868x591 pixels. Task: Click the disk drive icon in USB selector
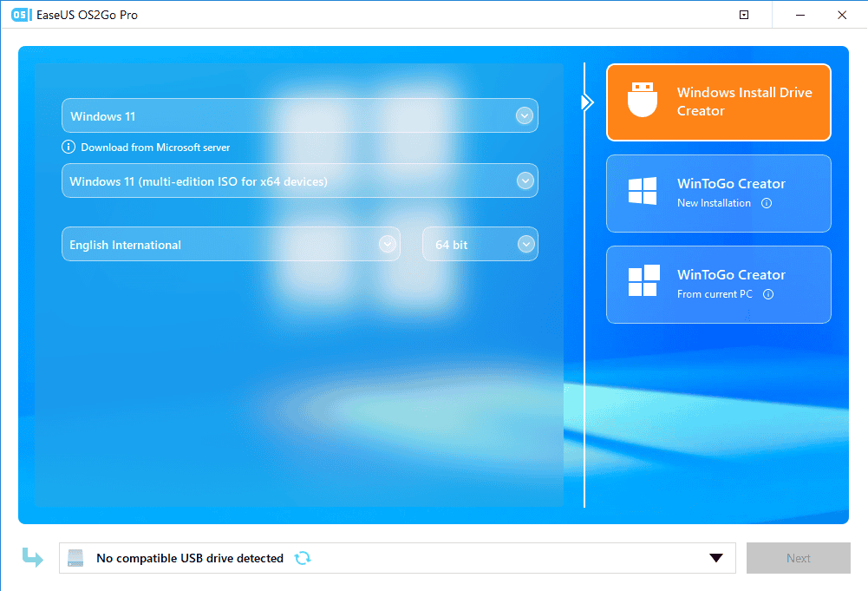(x=76, y=558)
